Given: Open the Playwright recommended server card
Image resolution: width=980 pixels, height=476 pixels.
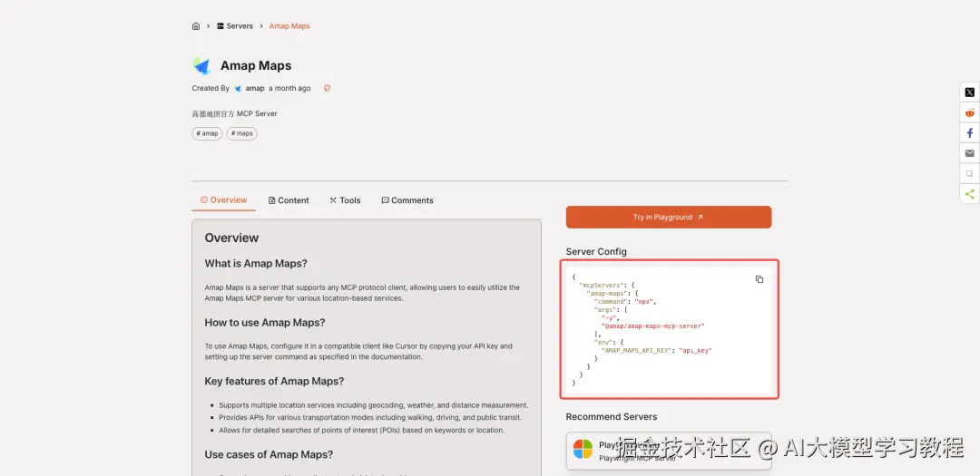Looking at the screenshot, I should [669, 451].
